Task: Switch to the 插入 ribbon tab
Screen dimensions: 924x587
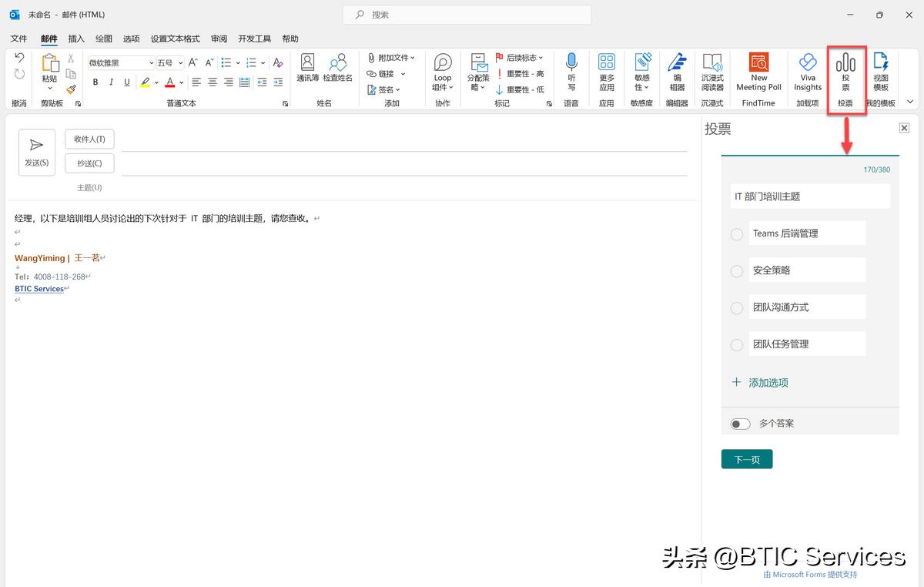Action: pos(75,39)
